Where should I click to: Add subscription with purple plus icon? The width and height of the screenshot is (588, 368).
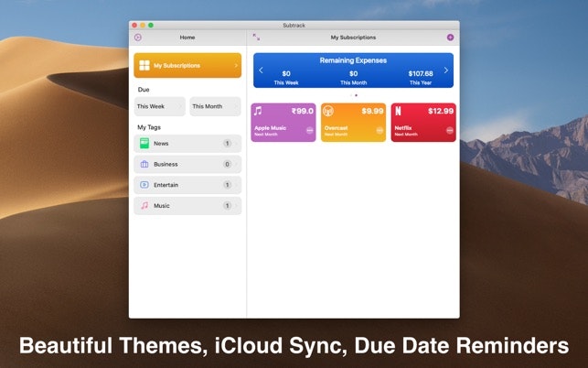click(x=451, y=38)
